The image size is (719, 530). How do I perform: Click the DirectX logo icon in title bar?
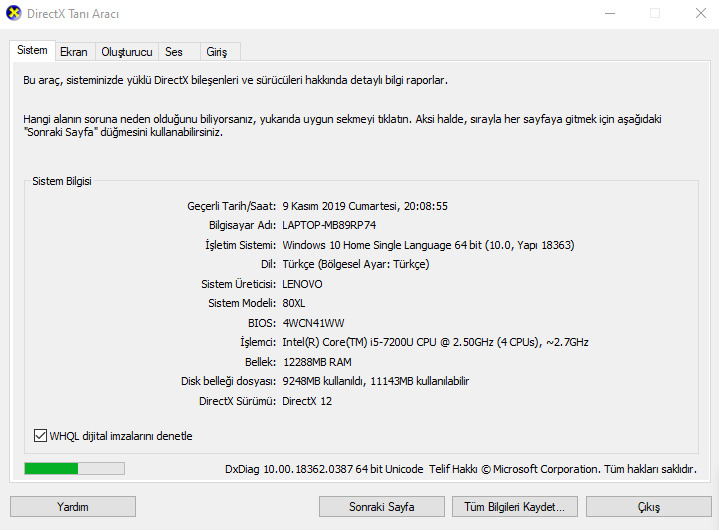pyautogui.click(x=14, y=13)
